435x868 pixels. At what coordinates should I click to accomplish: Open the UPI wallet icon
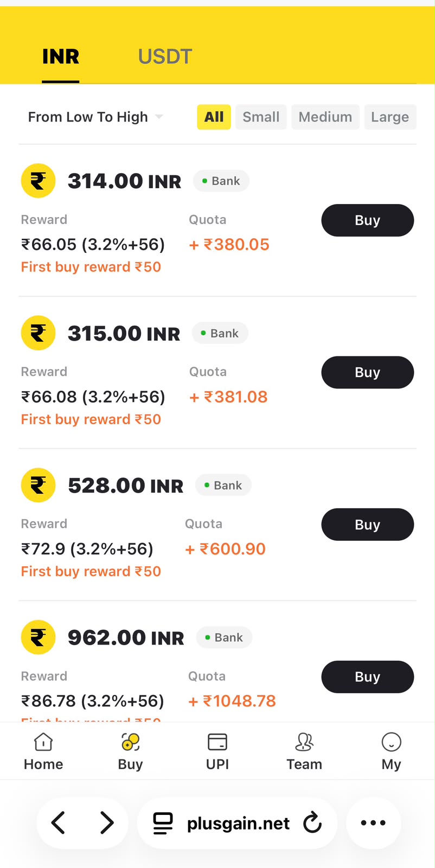(x=217, y=742)
